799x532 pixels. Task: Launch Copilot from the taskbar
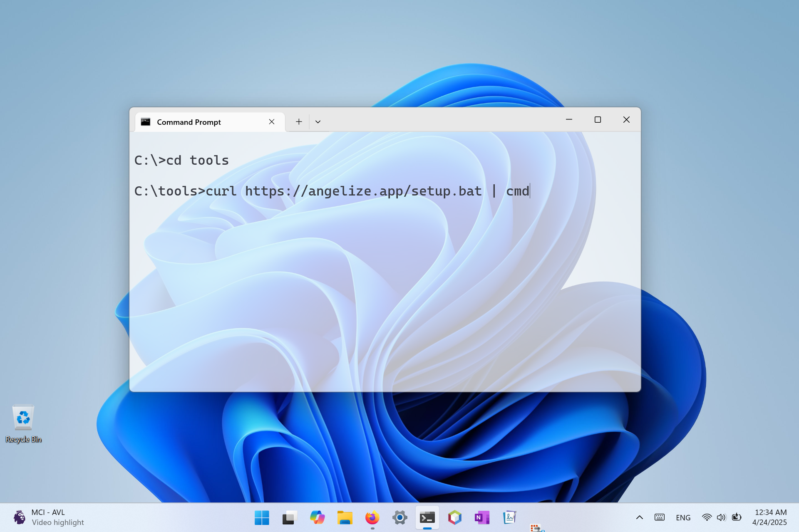(317, 517)
